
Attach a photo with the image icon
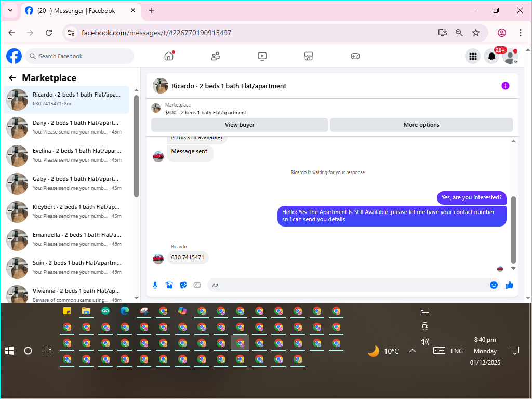[169, 285]
